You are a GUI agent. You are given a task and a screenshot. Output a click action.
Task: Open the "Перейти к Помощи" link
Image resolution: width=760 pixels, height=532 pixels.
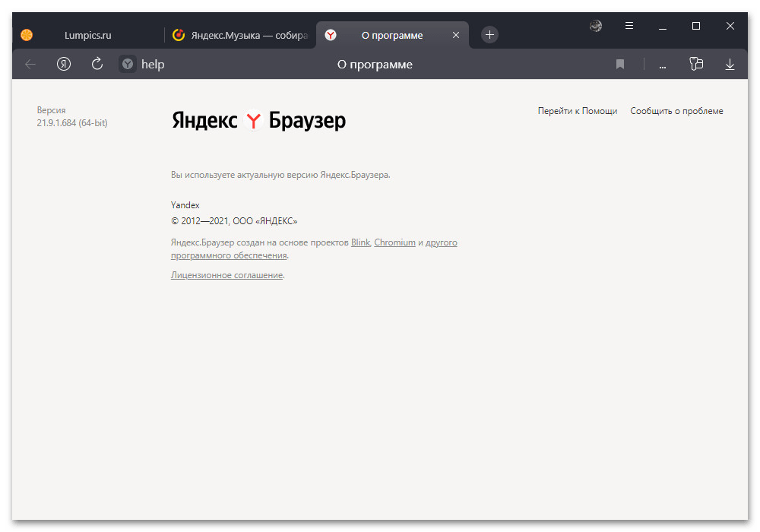(577, 111)
